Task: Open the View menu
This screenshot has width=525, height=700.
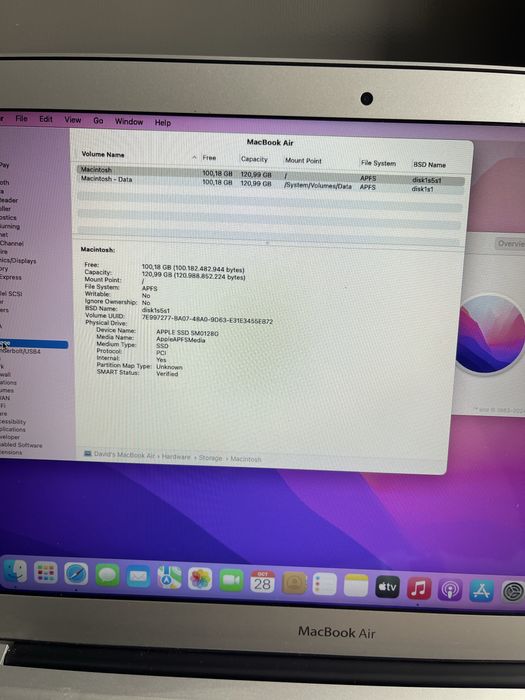Action: pos(73,120)
